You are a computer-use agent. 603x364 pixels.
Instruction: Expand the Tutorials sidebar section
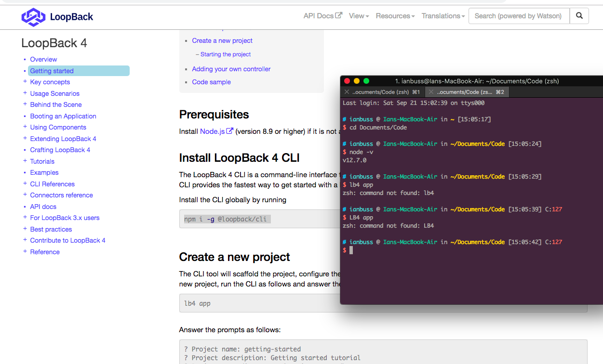tap(25, 161)
